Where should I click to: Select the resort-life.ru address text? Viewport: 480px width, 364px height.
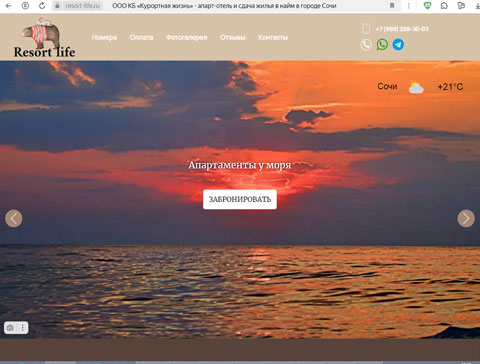(82, 6)
